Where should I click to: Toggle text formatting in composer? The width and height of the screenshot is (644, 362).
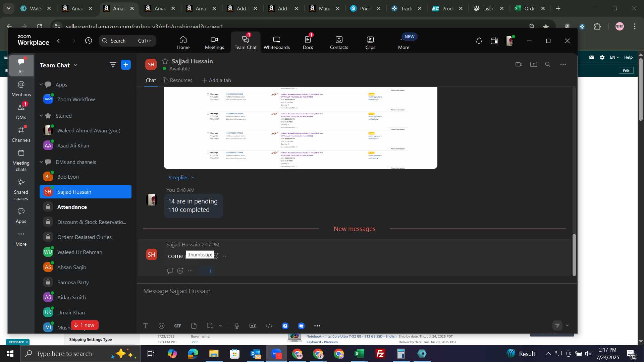coord(146,326)
